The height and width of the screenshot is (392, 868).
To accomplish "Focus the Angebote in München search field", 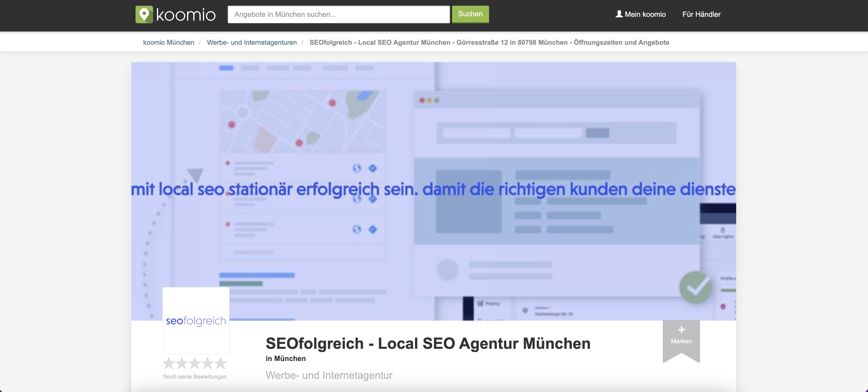I will (339, 14).
